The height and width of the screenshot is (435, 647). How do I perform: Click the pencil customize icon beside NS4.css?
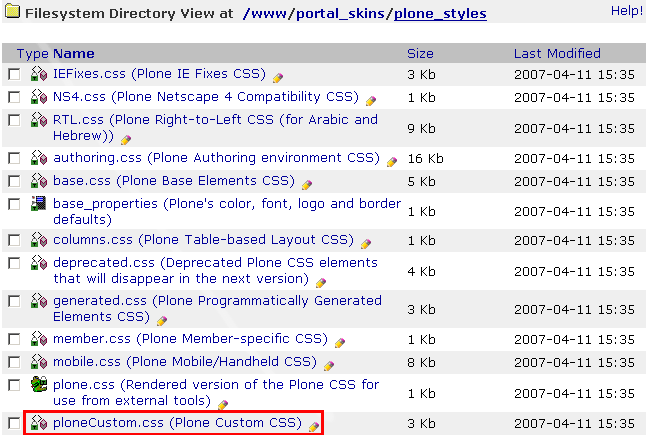pos(371,101)
